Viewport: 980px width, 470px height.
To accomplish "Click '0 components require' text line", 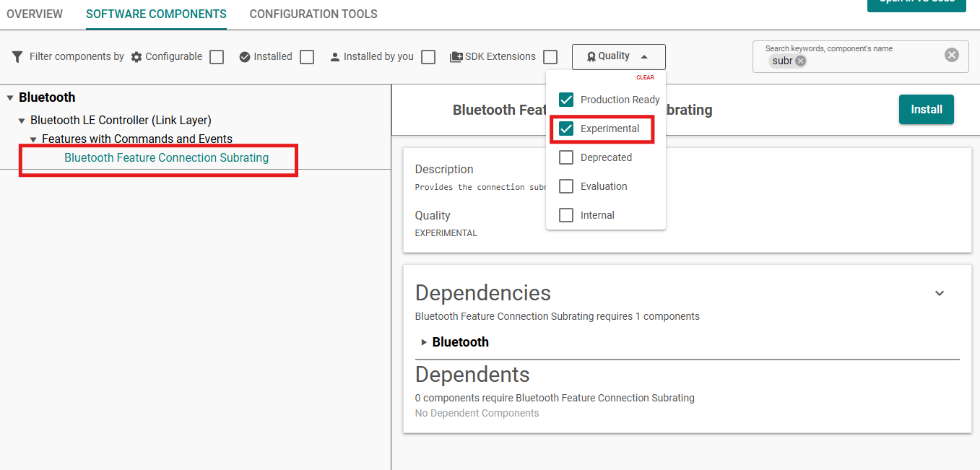I will 555,398.
